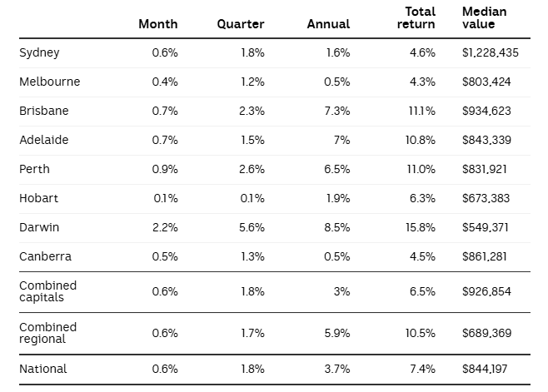Click the Combined capitals row label
Image resolution: width=548 pixels, height=392 pixels.
[x=47, y=291]
